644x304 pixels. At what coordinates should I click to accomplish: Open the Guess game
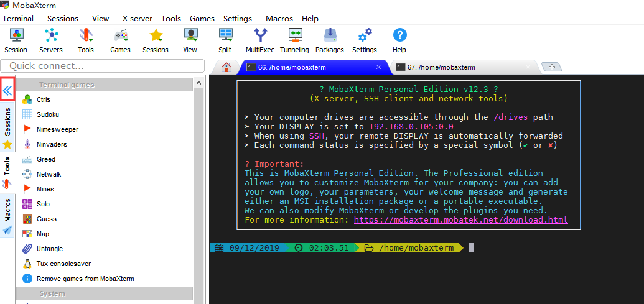click(46, 219)
